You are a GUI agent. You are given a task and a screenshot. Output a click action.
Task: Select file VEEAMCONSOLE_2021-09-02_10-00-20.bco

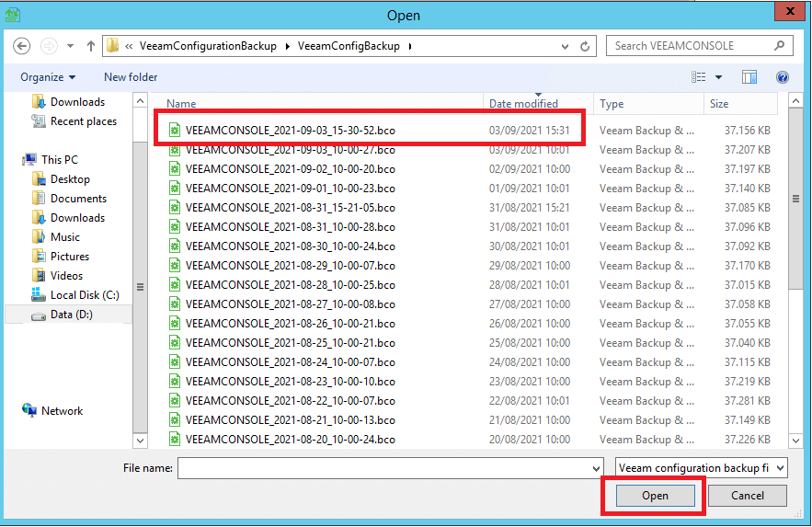(x=290, y=169)
